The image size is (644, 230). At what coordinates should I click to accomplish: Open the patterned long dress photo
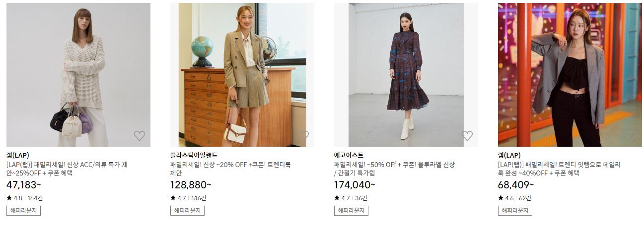click(406, 75)
